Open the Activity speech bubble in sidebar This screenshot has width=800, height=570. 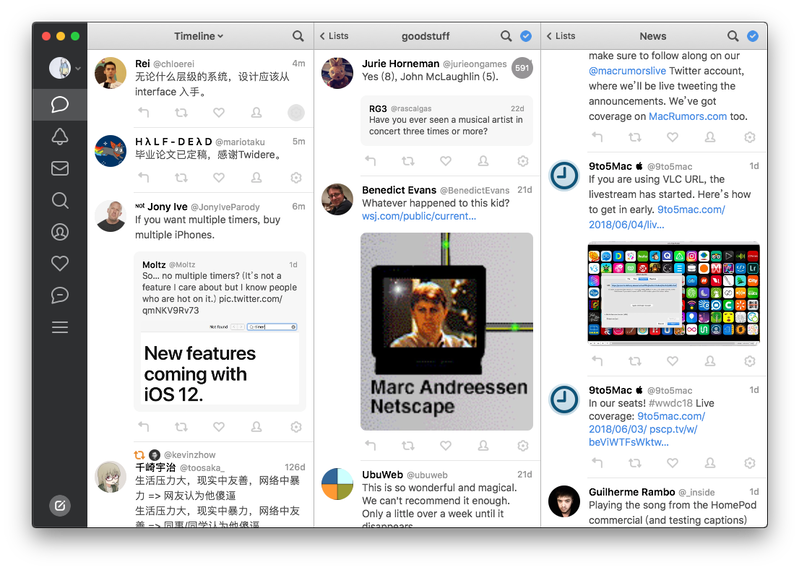[60, 295]
